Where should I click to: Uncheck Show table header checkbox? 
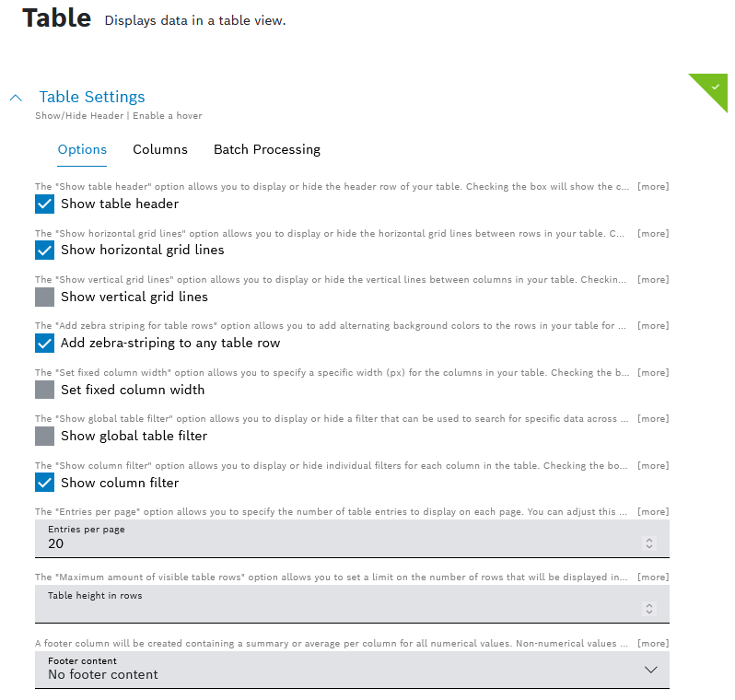click(x=45, y=204)
